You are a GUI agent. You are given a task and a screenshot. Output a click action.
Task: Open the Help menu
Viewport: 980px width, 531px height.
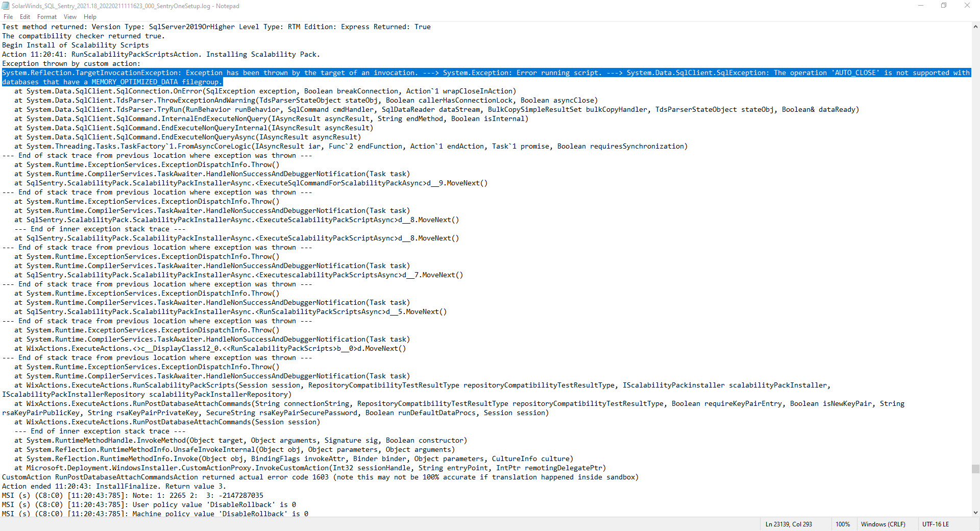(90, 16)
